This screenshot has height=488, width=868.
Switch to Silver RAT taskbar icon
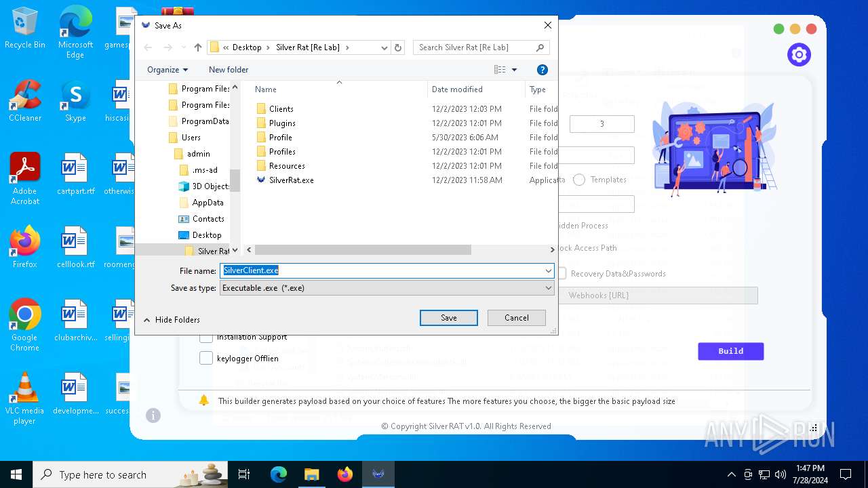(x=378, y=474)
